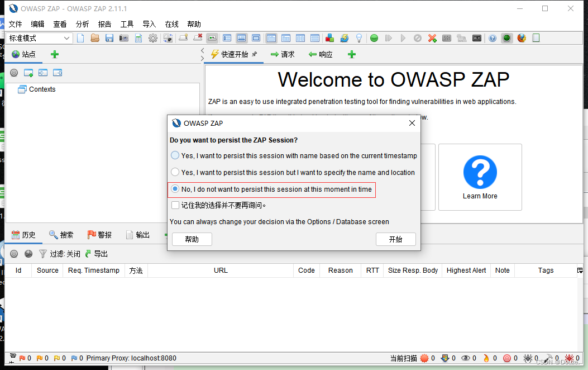The height and width of the screenshot is (370, 588).
Task: Click the red X Add Breakpoint icon
Action: tap(432, 38)
